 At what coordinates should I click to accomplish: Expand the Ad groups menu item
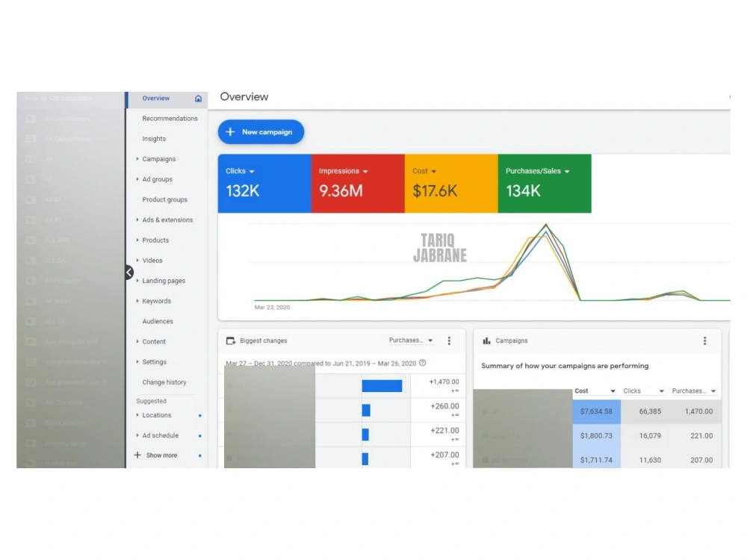(137, 179)
